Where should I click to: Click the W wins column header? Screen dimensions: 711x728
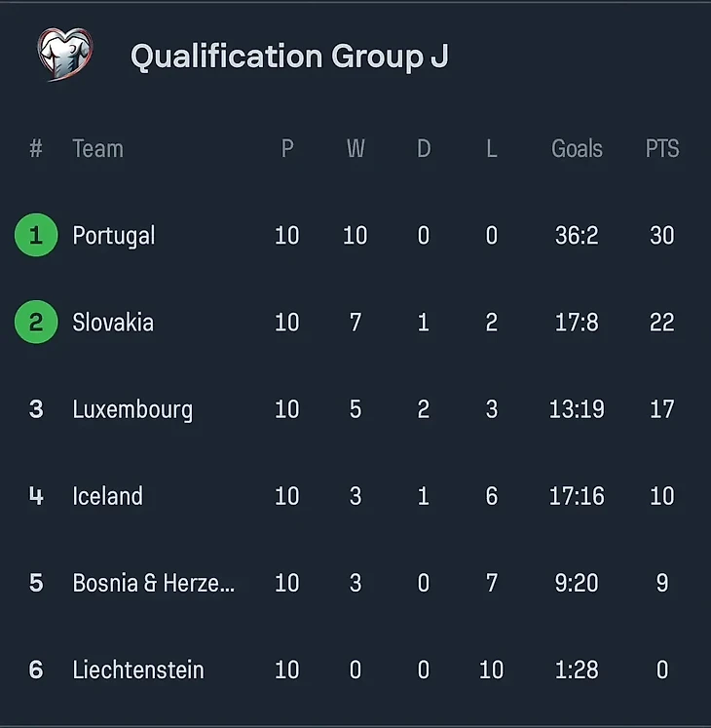(x=355, y=149)
